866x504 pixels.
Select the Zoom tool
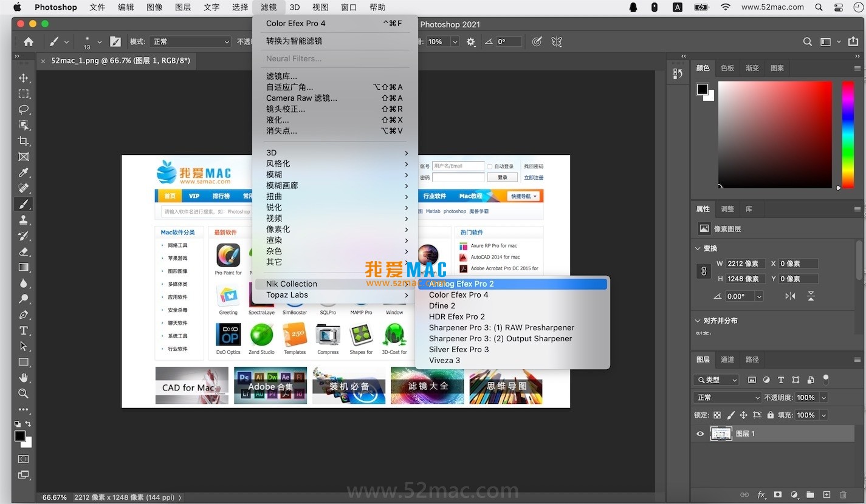[24, 393]
